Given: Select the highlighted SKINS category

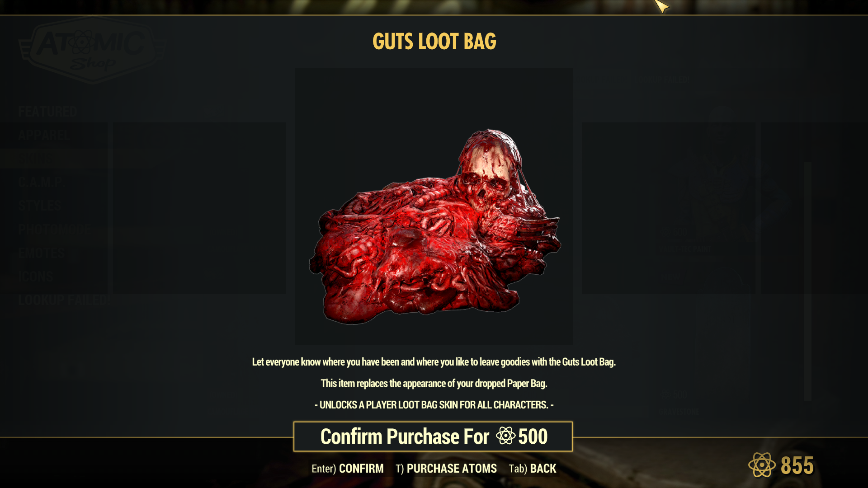Looking at the screenshot, I should (54, 159).
